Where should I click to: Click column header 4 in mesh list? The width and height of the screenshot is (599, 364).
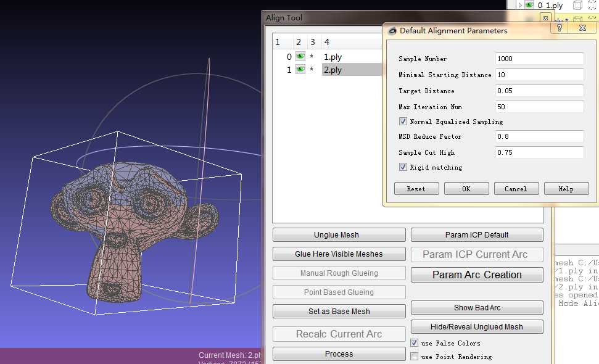tap(352, 42)
